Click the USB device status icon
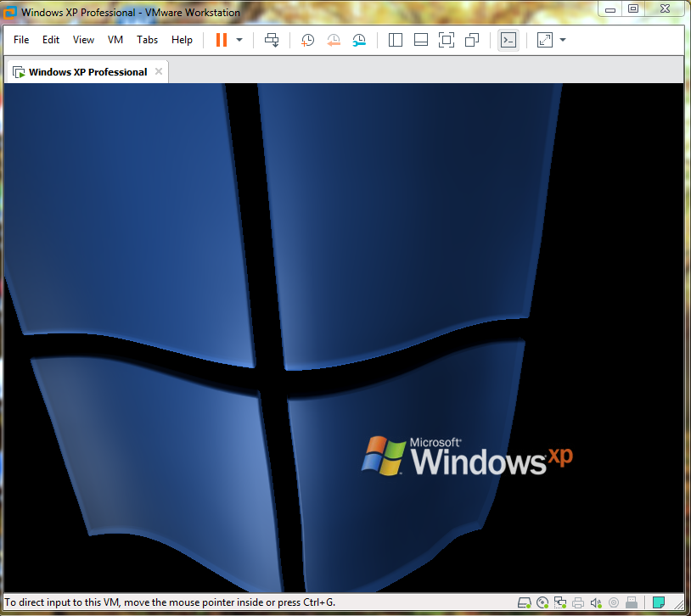This screenshot has height=616, width=691. (632, 602)
